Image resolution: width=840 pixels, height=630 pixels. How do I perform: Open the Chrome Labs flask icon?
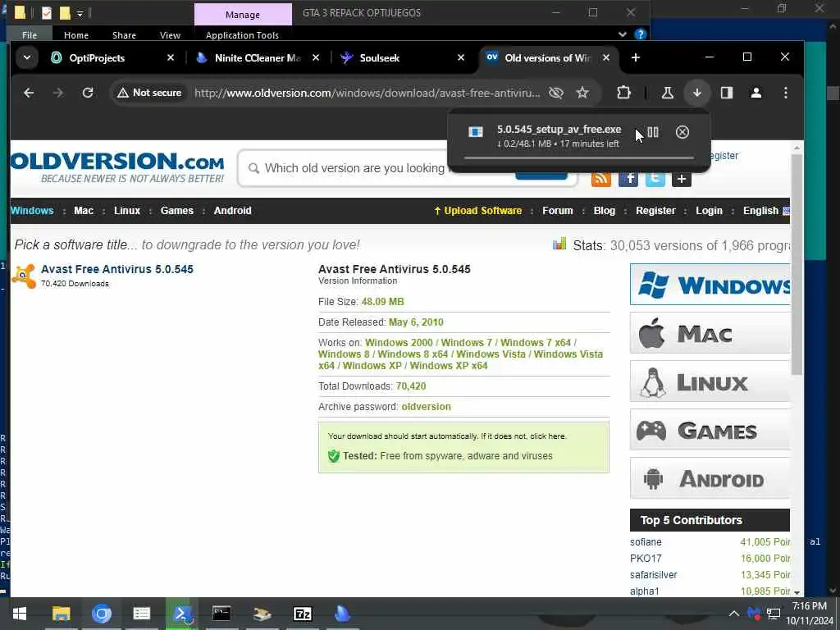point(668,93)
